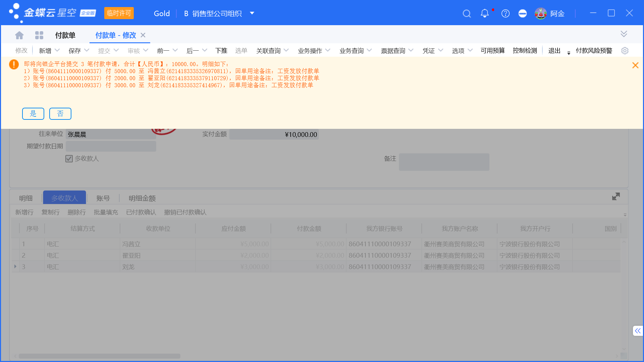Screen dimensions: 644x362
Task: Open toolbar settings gear icon
Action: pos(625,51)
